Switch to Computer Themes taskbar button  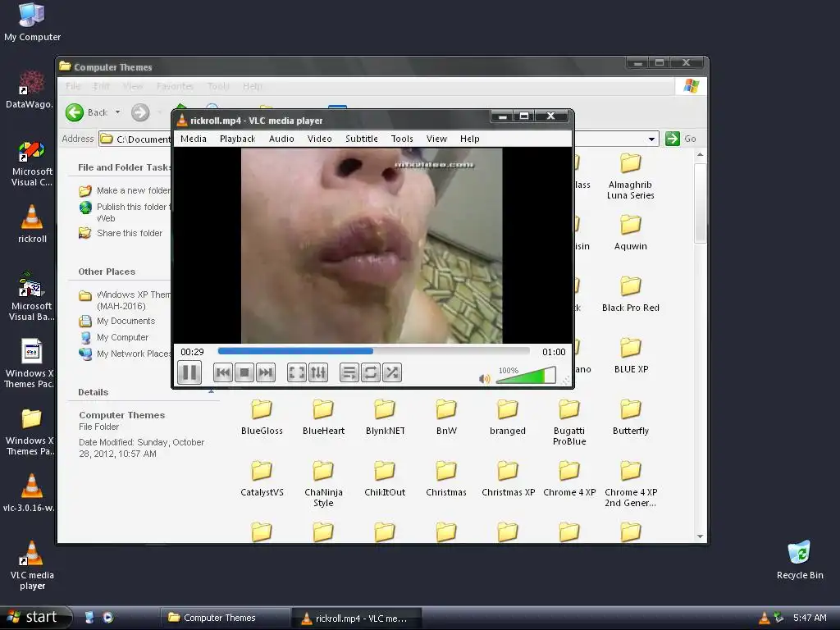click(x=224, y=618)
